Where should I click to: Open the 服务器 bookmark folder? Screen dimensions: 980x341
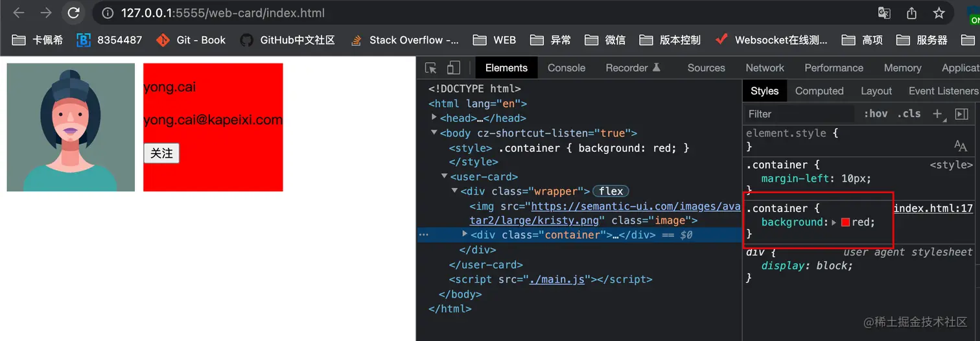point(922,40)
